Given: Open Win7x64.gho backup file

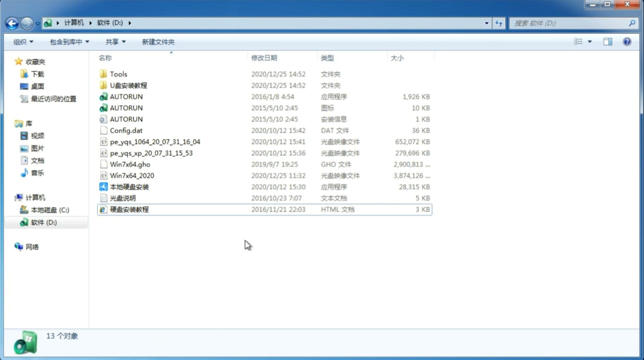Looking at the screenshot, I should coord(130,164).
